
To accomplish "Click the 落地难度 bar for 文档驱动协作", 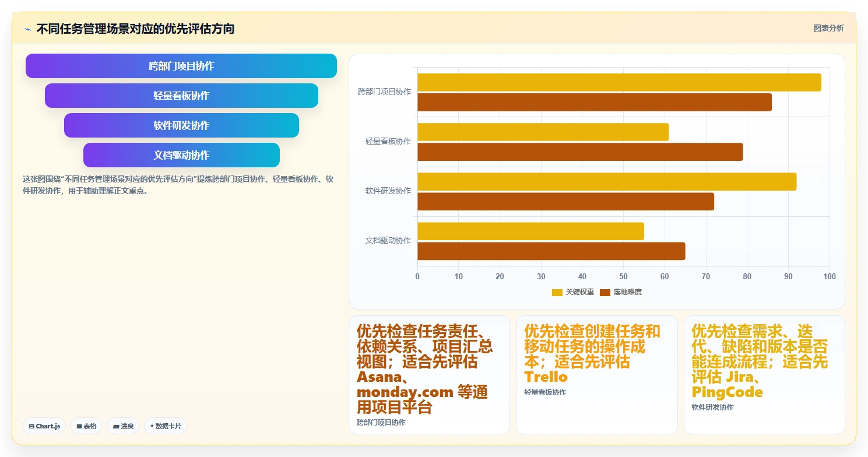I will [x=551, y=251].
